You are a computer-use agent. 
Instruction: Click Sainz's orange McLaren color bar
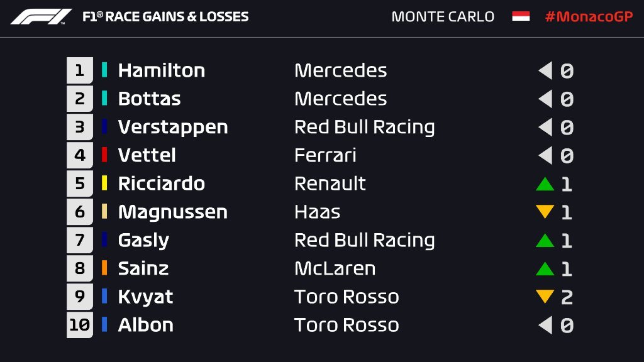[104, 268]
